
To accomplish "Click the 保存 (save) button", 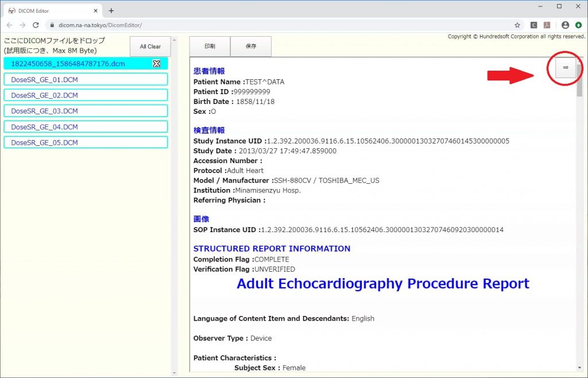I will [x=251, y=47].
